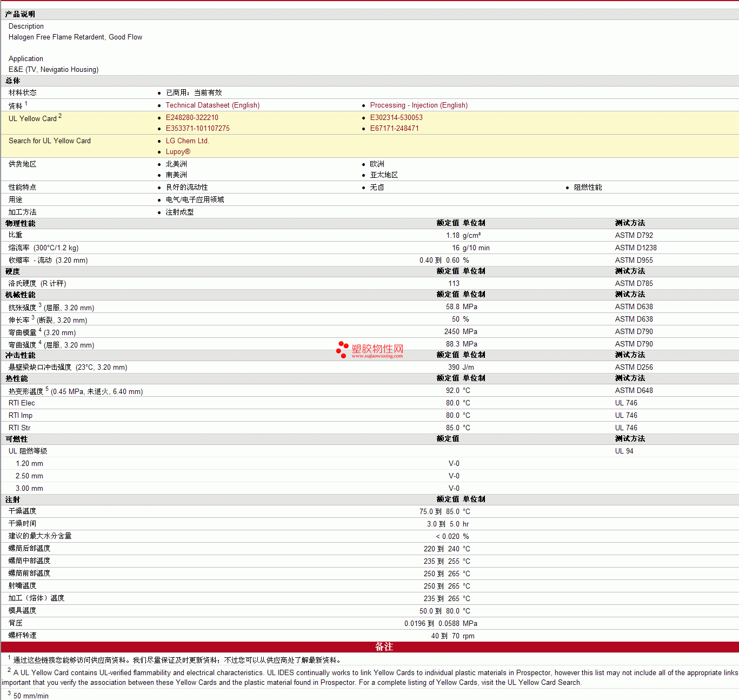The width and height of the screenshot is (739, 700).
Task: Click the 建议的最大水分含量 value < 0.020
Action: coord(448,537)
